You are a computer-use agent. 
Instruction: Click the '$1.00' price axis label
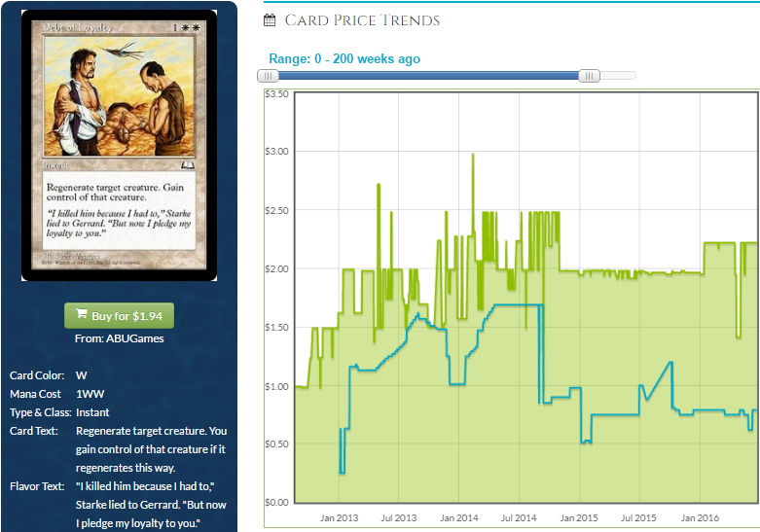[x=276, y=387]
